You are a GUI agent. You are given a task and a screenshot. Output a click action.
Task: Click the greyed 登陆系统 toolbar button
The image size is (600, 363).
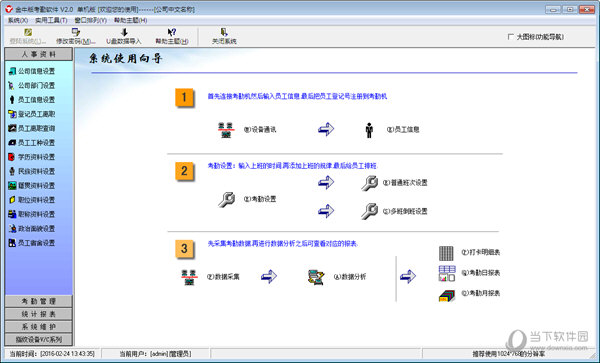[28, 36]
